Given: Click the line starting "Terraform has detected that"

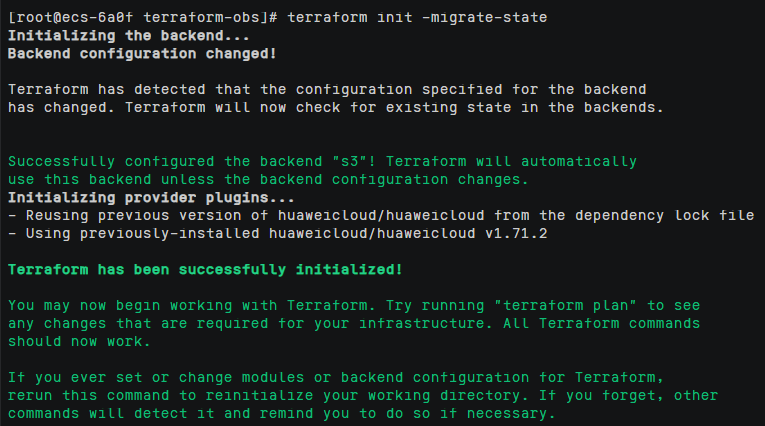Looking at the screenshot, I should [x=327, y=89].
